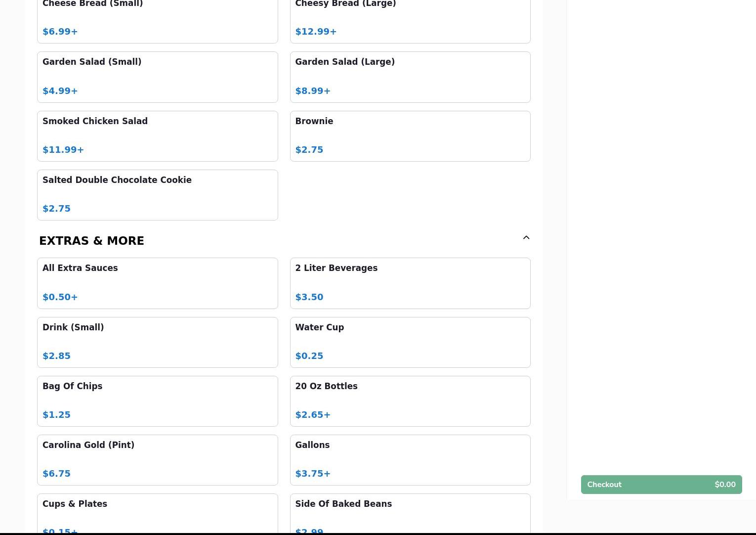Collapse the Extras & More section chevron

tap(526, 238)
